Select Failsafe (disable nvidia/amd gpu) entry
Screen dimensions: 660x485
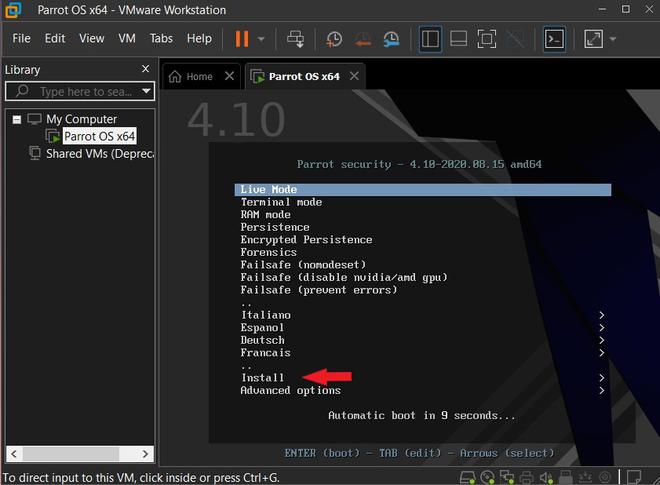coord(343,277)
